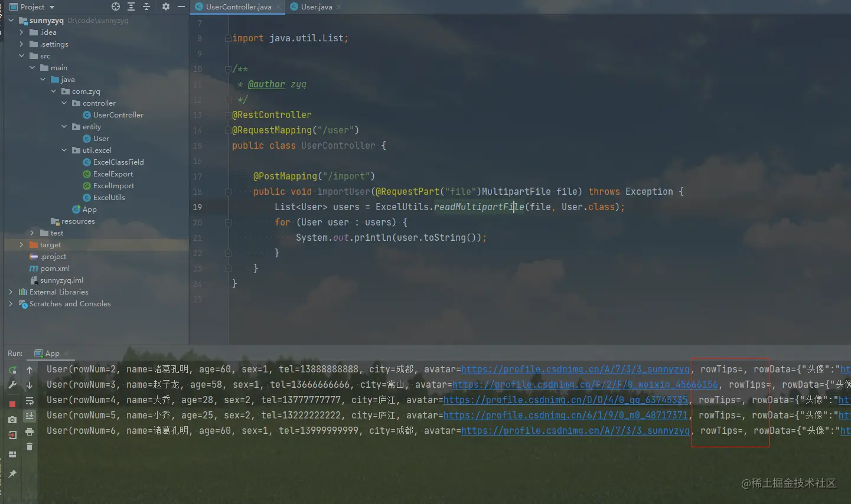Fold the Javadoc comment at line 10
This screenshot has height=504, width=851.
coord(228,69)
